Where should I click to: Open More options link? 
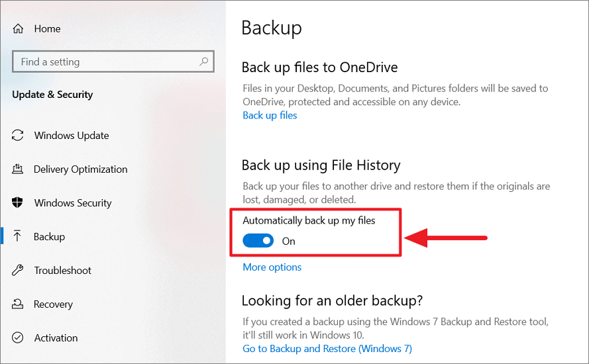click(272, 267)
